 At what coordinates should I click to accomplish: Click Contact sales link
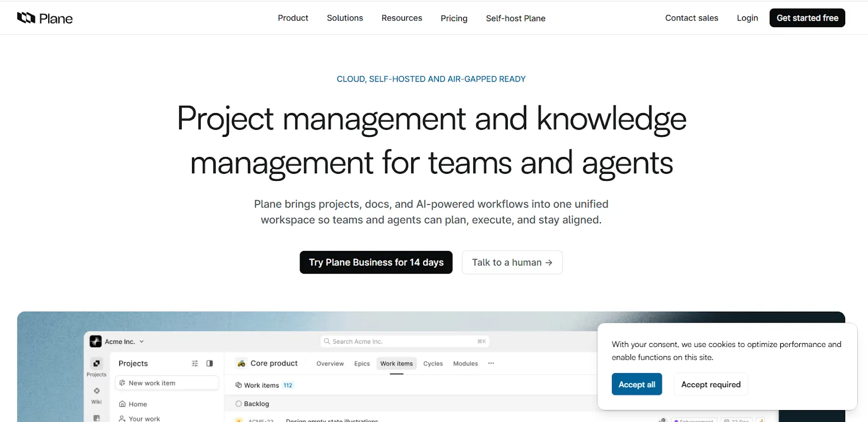692,18
